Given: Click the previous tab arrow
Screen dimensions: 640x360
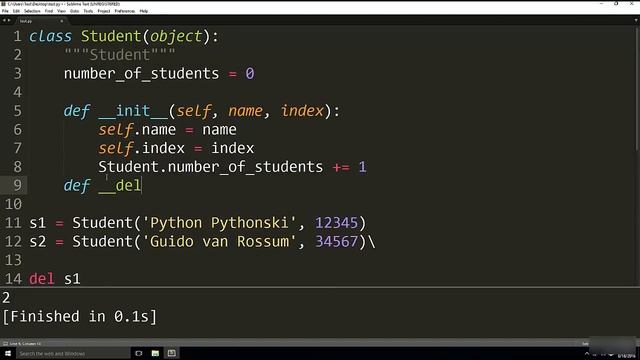Looking at the screenshot, I should click(4, 20).
